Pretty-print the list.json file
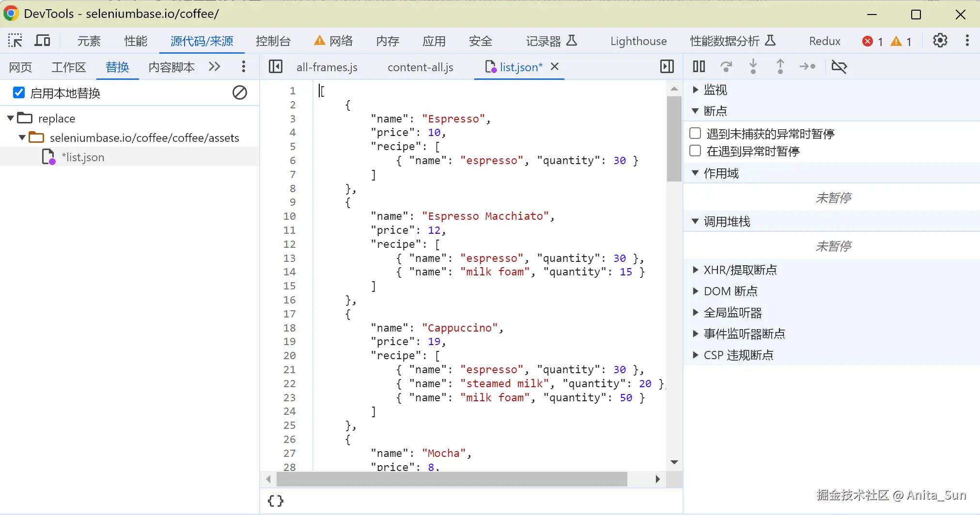980x515 pixels. tap(276, 501)
